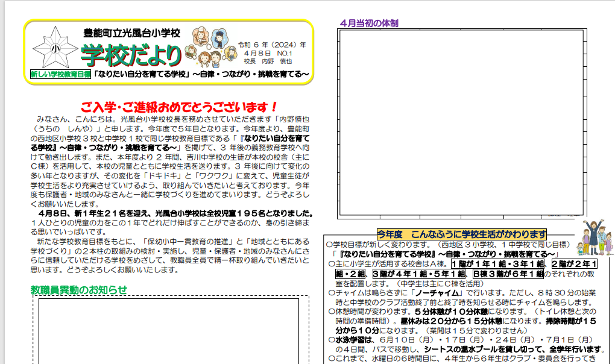Click the green 新しい学校教育目標 label
The width and height of the screenshot is (615, 364).
[x=60, y=75]
